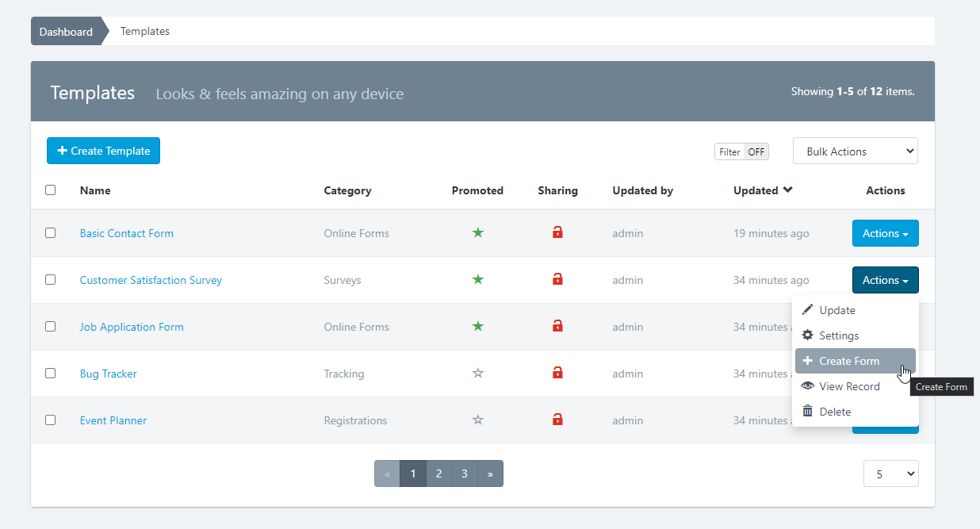Click the empty star for Bug Tracker
The height and width of the screenshot is (529, 980).
(x=477, y=374)
